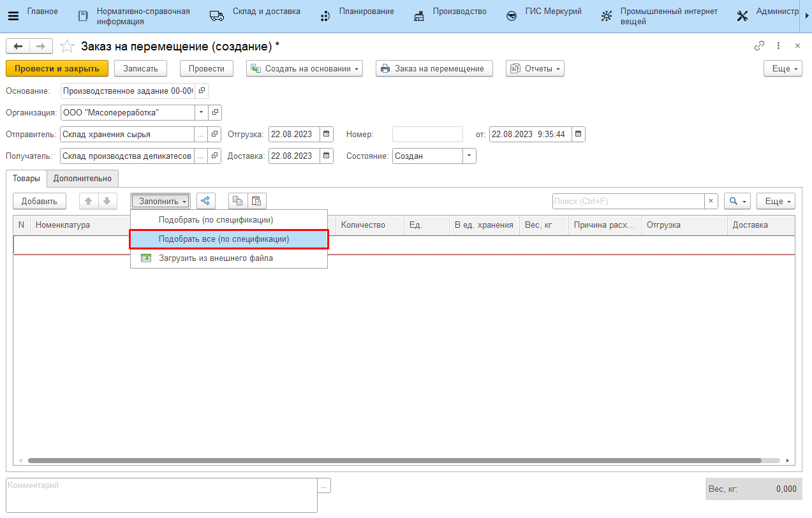Screen dimensions: 812x518
Task: Click the favorites star icon
Action: coord(67,46)
